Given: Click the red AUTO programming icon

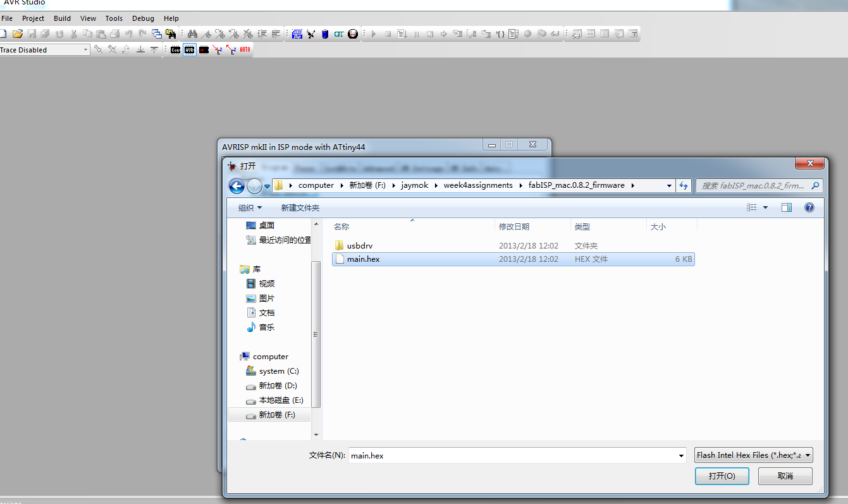Looking at the screenshot, I should point(245,49).
